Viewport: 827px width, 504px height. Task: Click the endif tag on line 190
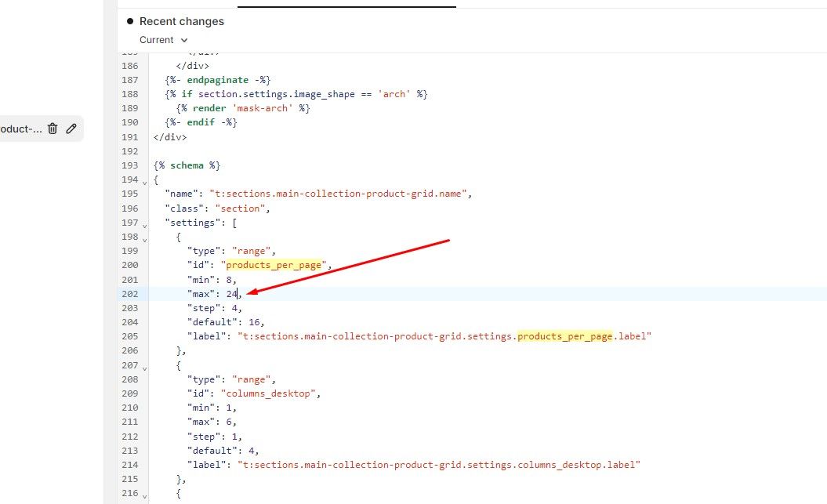point(201,122)
